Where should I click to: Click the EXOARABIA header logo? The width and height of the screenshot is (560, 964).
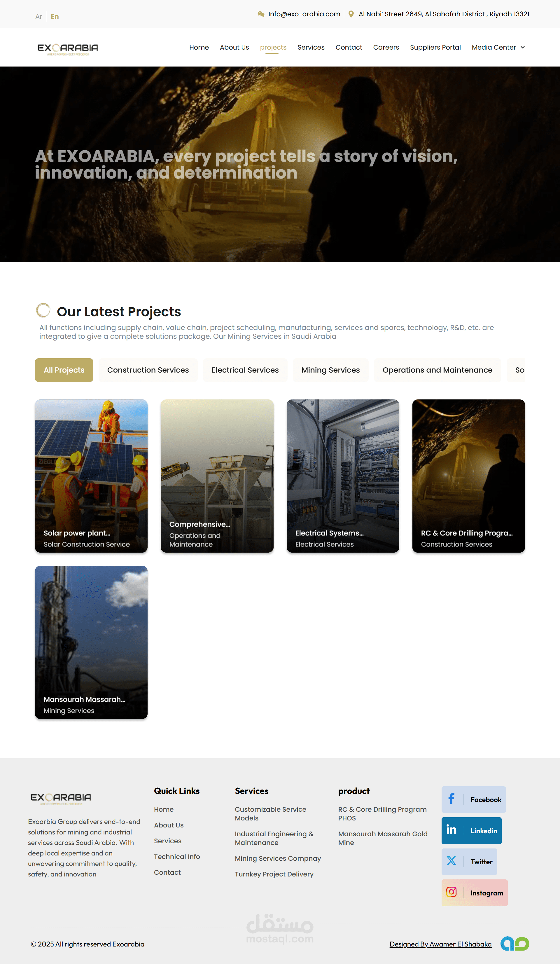tap(68, 49)
